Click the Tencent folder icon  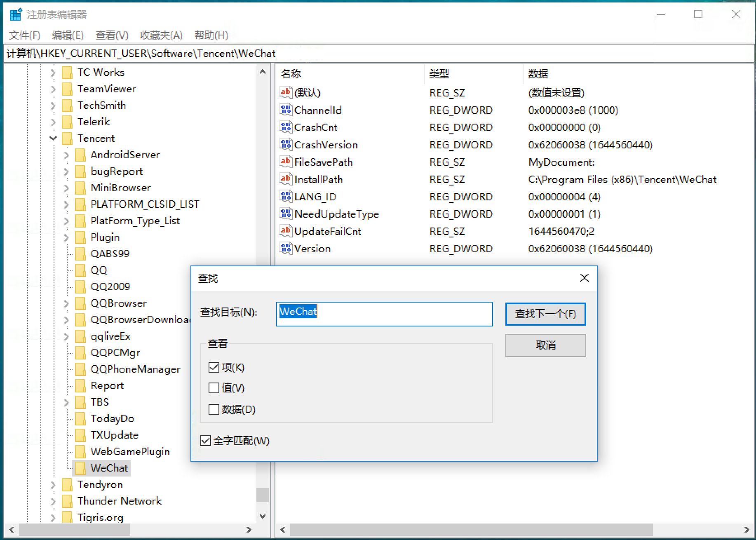coord(67,139)
